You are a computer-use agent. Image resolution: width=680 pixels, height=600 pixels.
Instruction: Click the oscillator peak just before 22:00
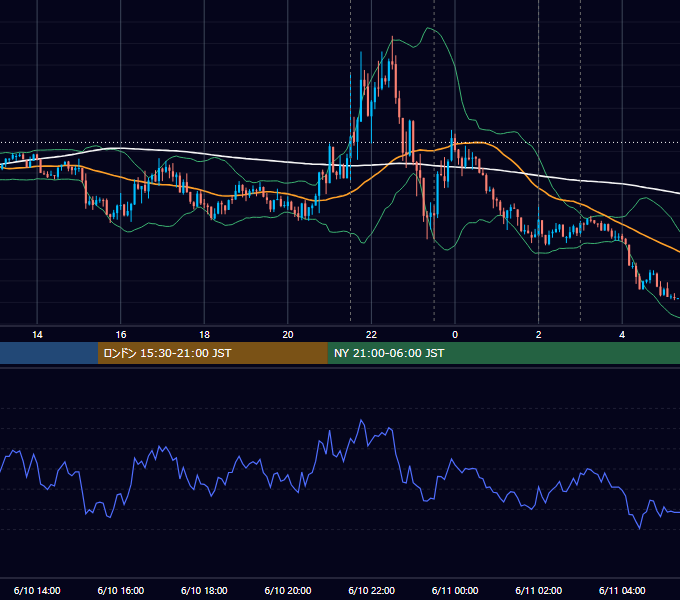361,420
